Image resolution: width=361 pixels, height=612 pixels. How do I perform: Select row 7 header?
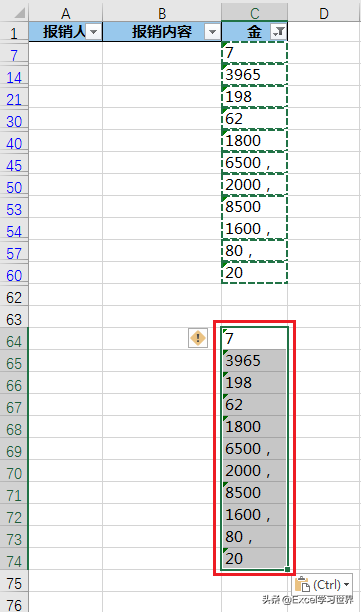point(14,54)
